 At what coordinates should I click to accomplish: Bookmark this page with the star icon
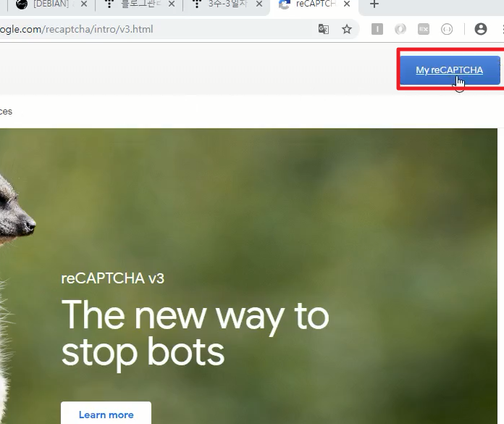click(x=346, y=29)
